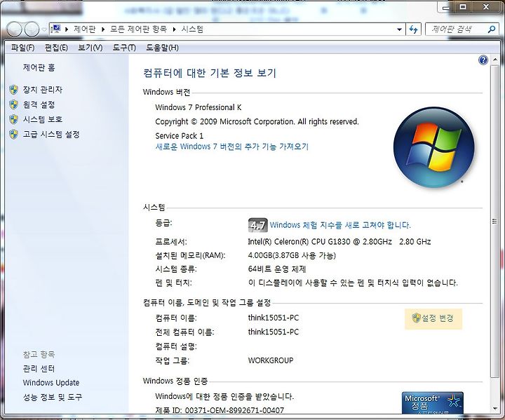Click the Windows 7 logo image
Viewport: 505px width, 420px height.
[x=434, y=147]
